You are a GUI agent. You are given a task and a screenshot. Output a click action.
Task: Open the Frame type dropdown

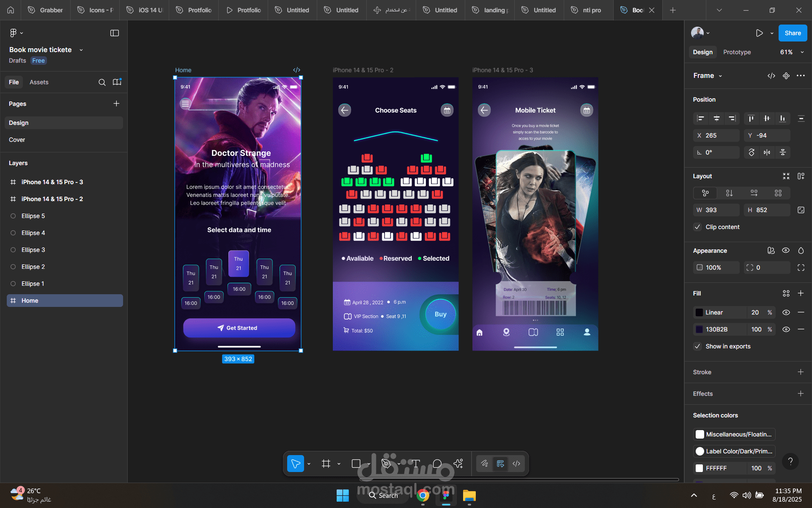pyautogui.click(x=720, y=76)
